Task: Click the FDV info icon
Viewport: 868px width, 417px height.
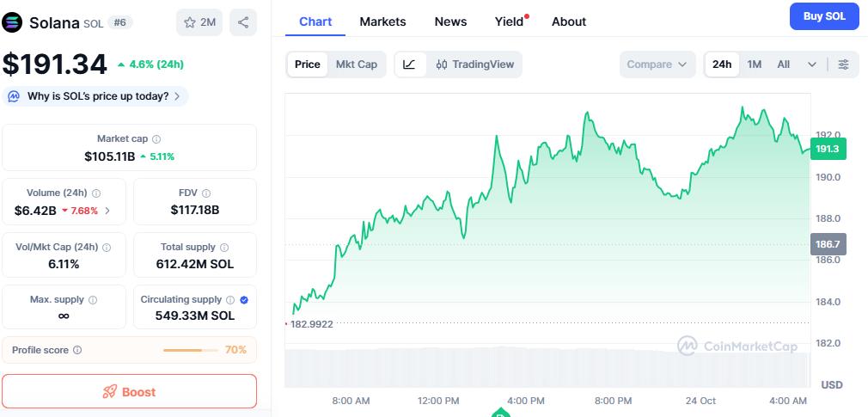Action: [x=206, y=193]
